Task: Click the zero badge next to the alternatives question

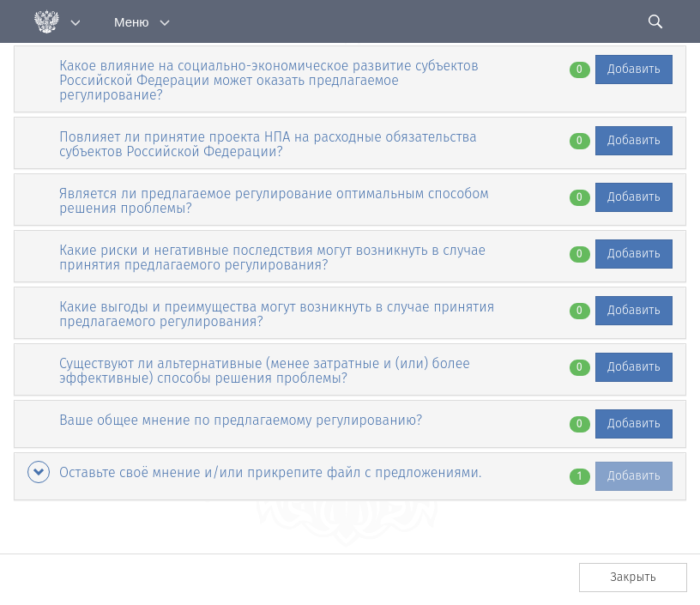Action: click(579, 367)
